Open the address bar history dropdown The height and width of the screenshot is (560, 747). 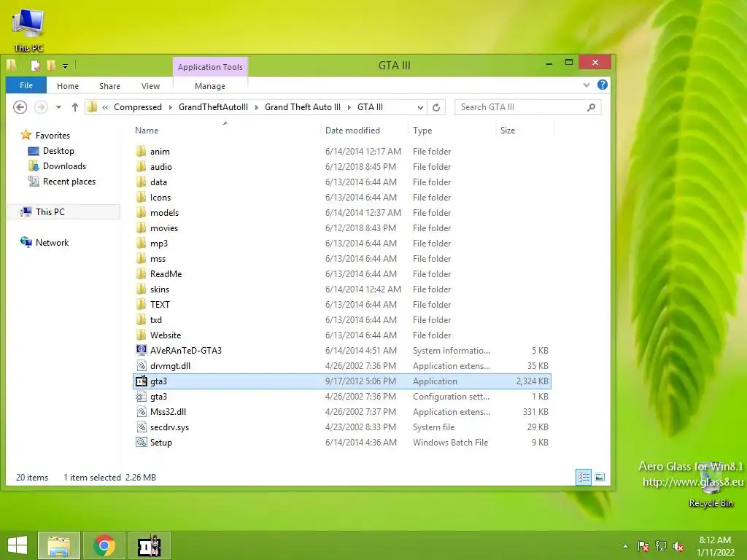pyautogui.click(x=420, y=107)
